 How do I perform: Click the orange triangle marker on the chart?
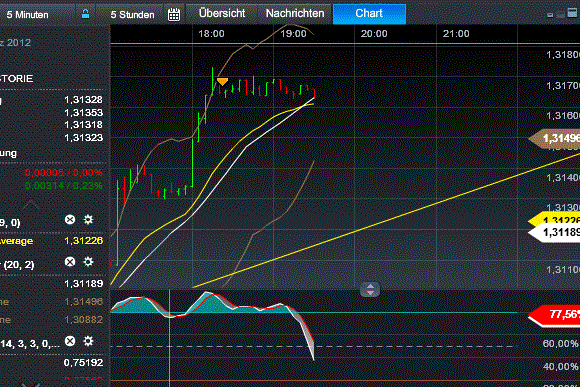222,81
